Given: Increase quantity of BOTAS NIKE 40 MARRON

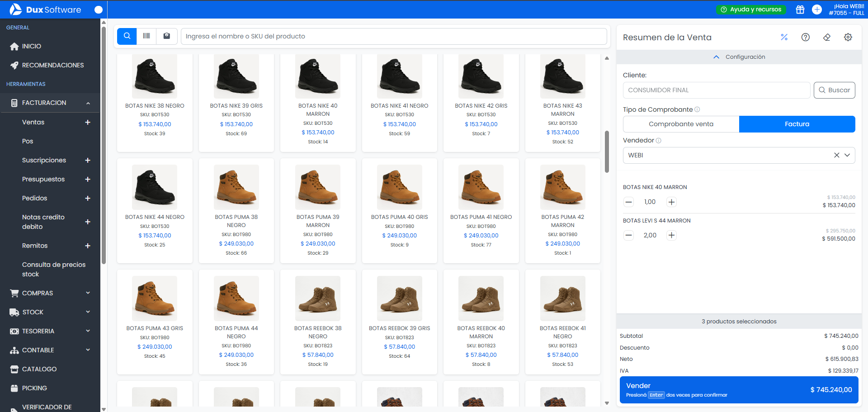Looking at the screenshot, I should point(672,202).
